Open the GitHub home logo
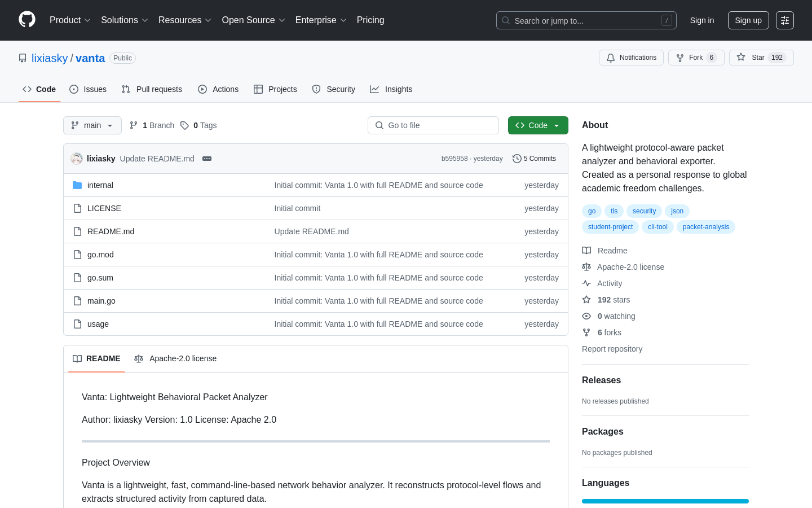Image resolution: width=812 pixels, height=508 pixels. coord(27,20)
